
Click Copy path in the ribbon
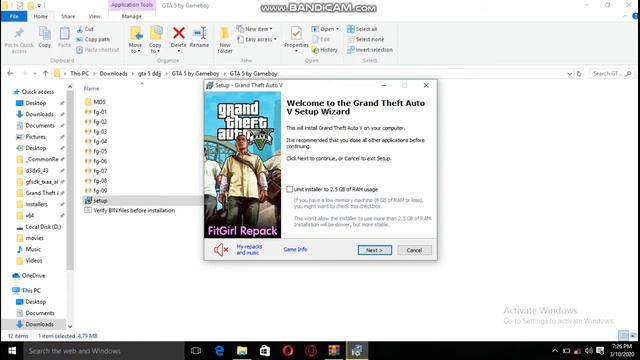pyautogui.click(x=93, y=40)
